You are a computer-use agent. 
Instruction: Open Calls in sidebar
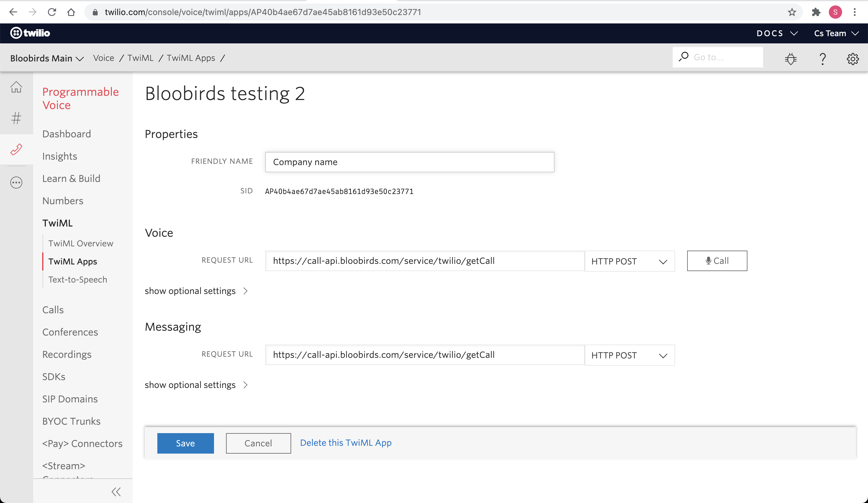coord(53,310)
